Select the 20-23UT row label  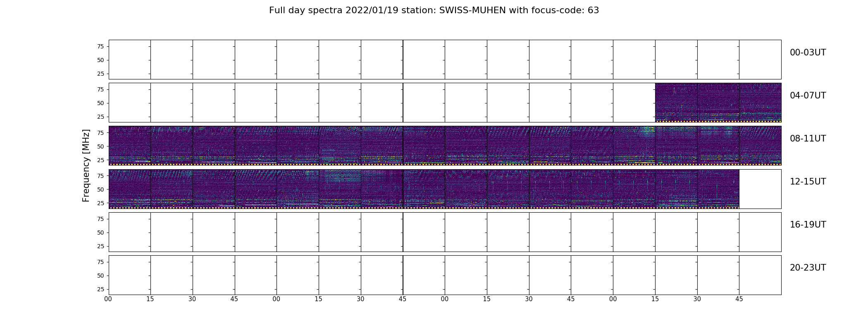pyautogui.click(x=808, y=268)
